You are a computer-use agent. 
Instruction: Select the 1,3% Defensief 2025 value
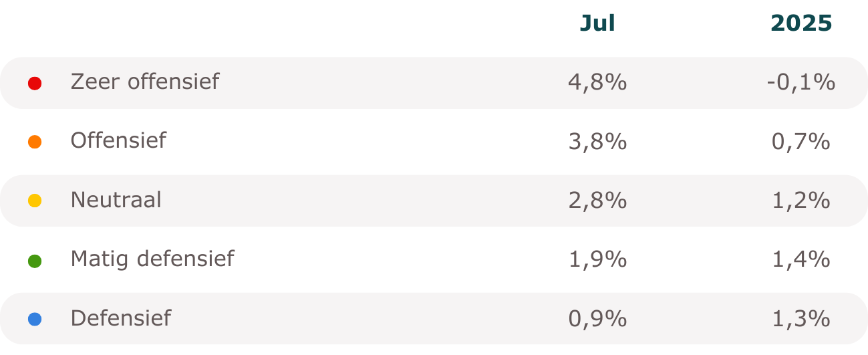(x=801, y=319)
